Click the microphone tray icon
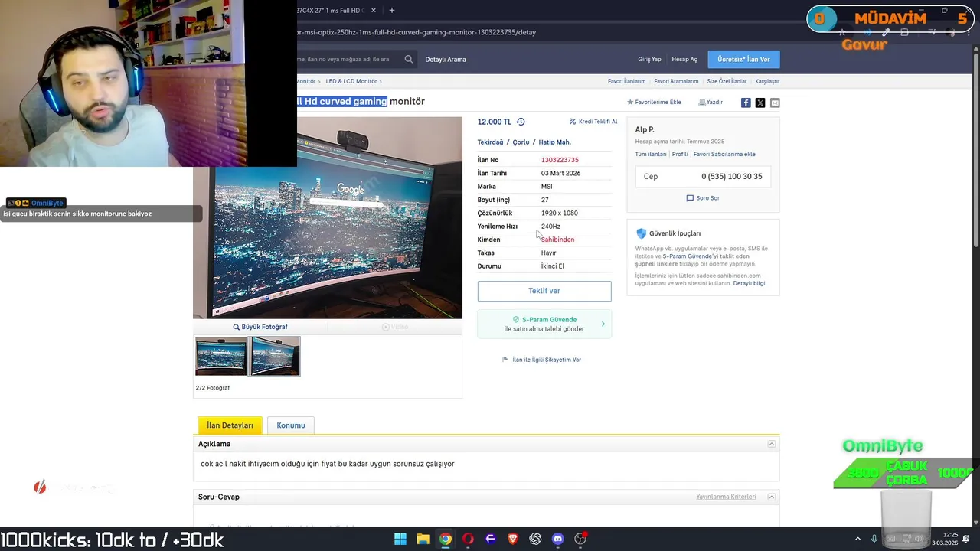Screen dimensions: 980x551 point(874,539)
